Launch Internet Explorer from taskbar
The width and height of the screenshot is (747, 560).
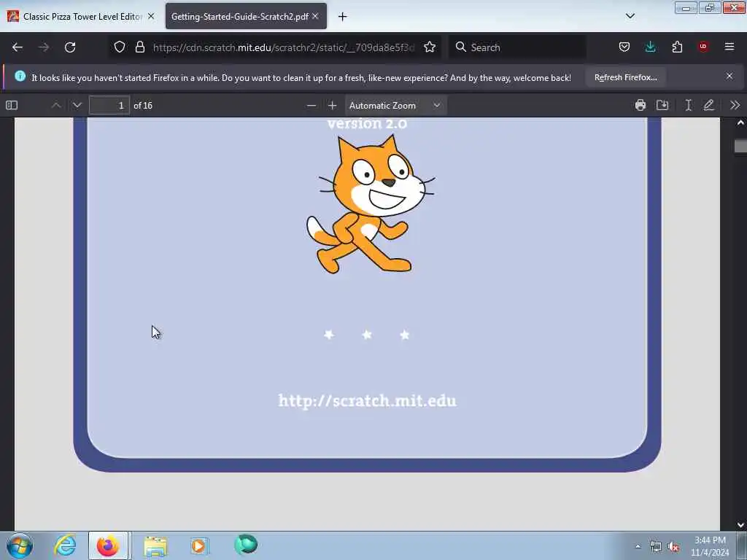tap(65, 545)
